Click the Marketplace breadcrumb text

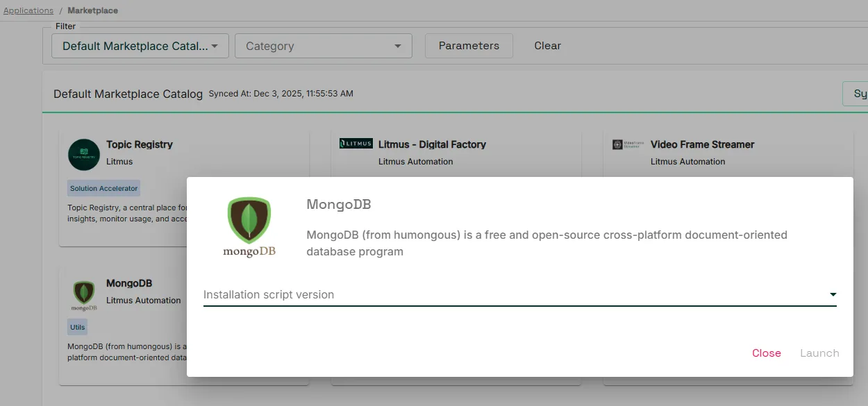tap(92, 10)
